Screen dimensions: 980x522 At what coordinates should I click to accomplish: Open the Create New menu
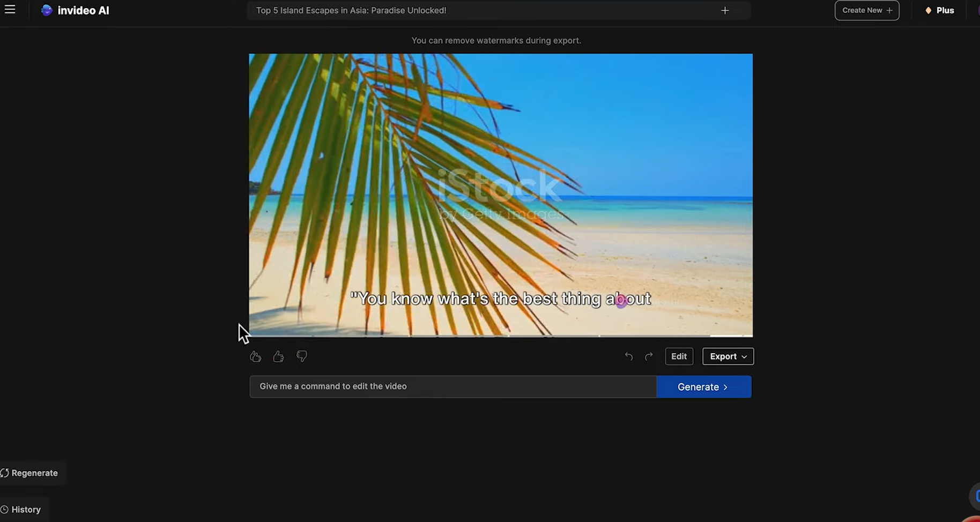[866, 10]
